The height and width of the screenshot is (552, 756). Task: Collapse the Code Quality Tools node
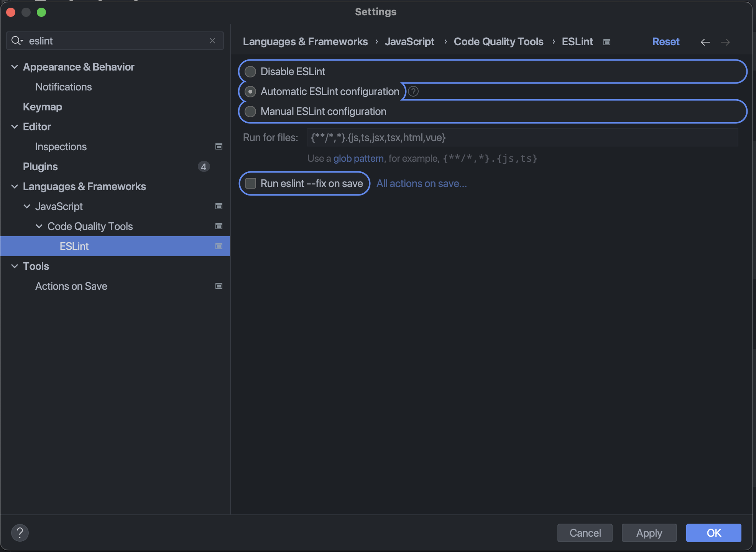tap(39, 226)
